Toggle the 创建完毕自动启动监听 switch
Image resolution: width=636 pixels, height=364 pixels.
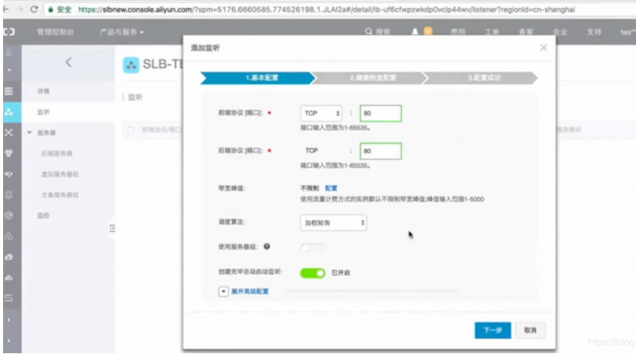313,272
